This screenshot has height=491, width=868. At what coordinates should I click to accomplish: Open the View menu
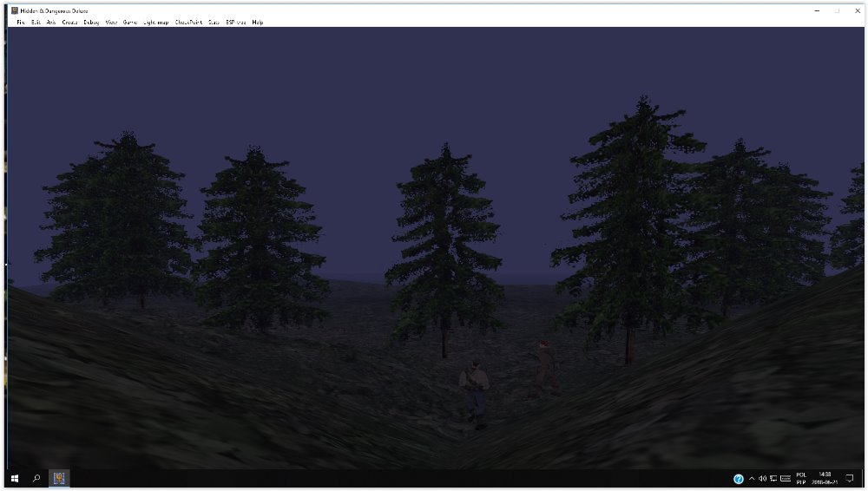111,22
